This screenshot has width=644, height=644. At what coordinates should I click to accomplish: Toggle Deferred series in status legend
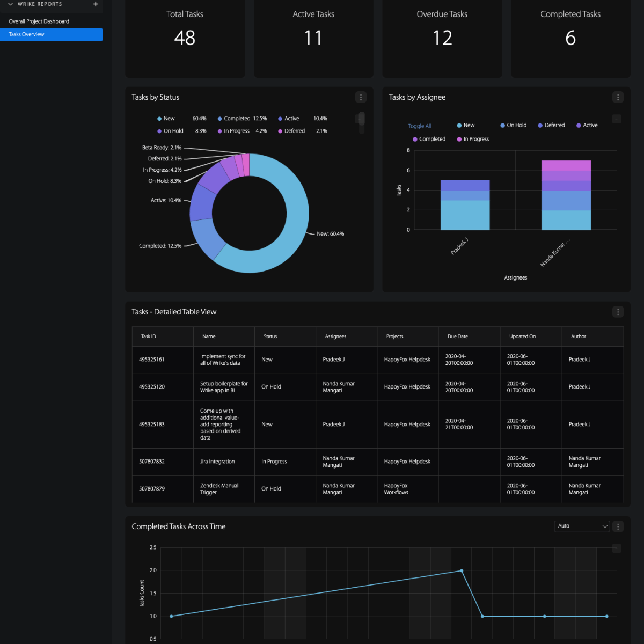(291, 131)
